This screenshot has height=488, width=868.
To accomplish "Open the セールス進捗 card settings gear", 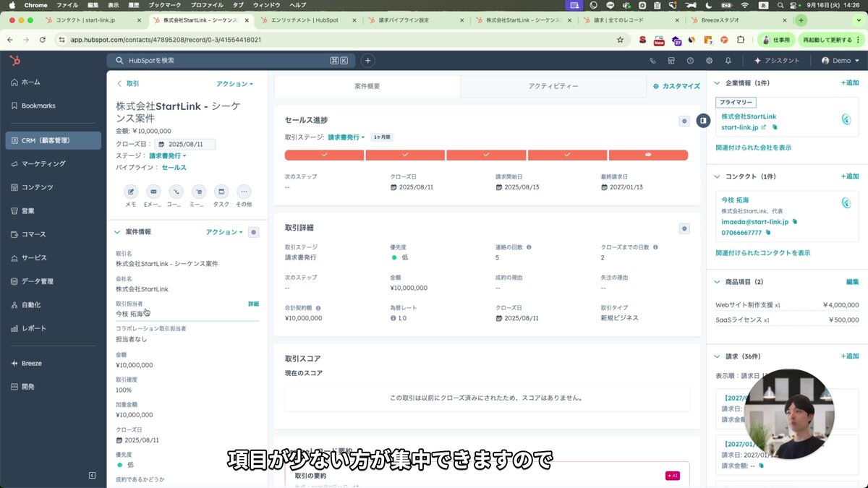I will tap(684, 121).
